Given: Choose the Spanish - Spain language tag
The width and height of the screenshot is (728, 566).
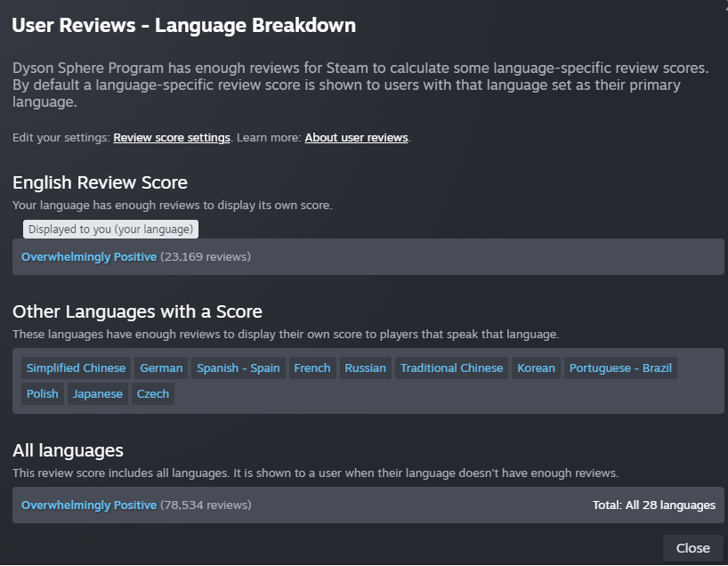Looking at the screenshot, I should point(239,368).
